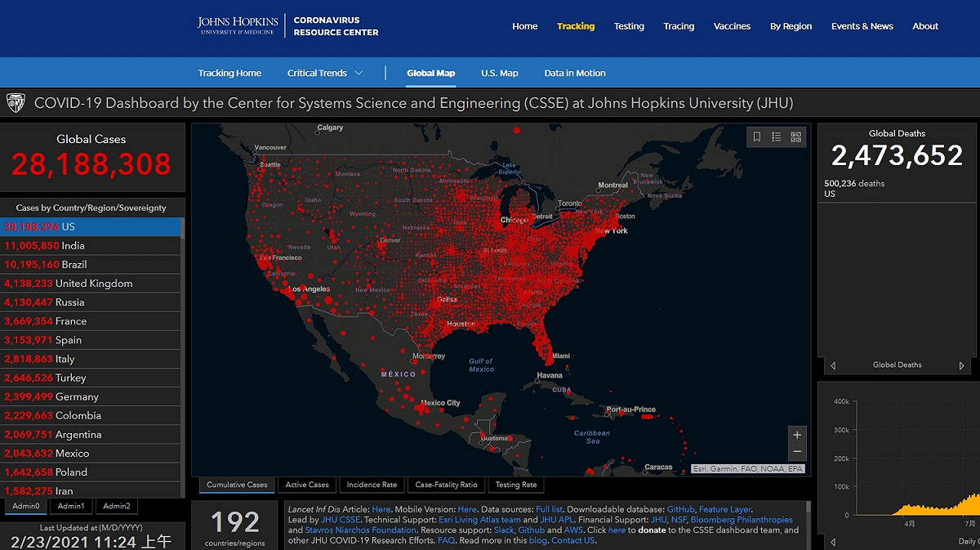Open the Tracing nav item
This screenshot has height=550, width=980.
coord(679,26)
